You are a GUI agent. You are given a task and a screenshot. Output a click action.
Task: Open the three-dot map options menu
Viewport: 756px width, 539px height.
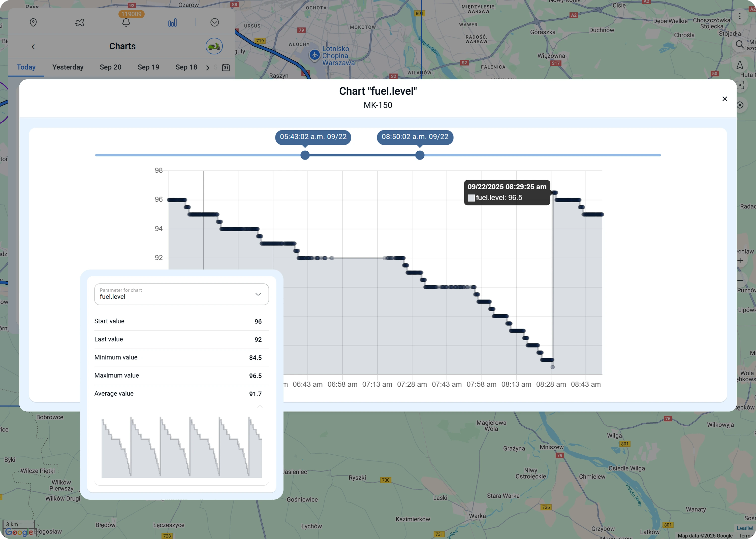(x=740, y=16)
